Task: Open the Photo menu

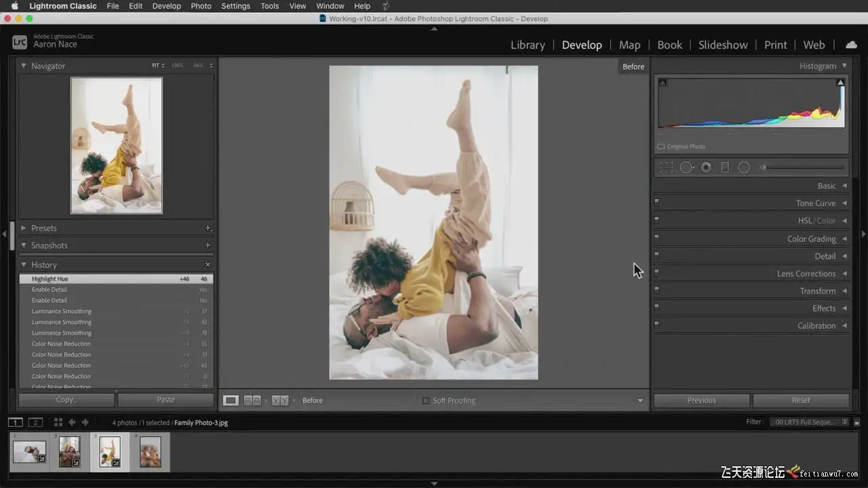Action: pyautogui.click(x=201, y=6)
